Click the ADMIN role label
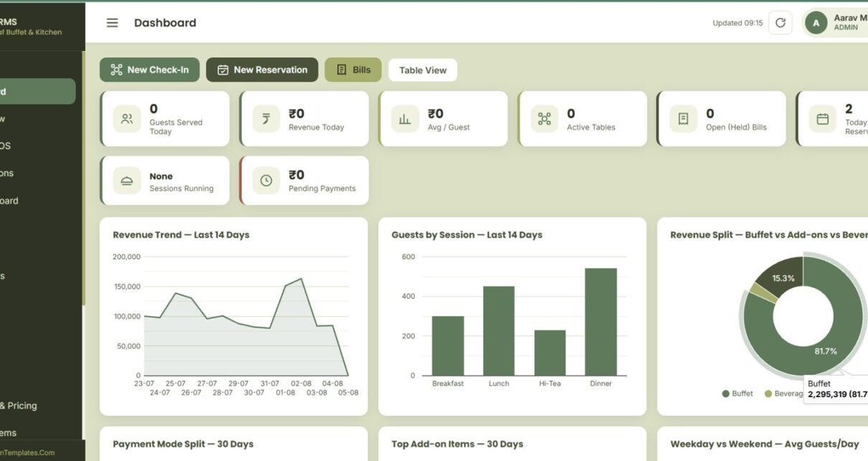The height and width of the screenshot is (461, 868). pyautogui.click(x=846, y=27)
